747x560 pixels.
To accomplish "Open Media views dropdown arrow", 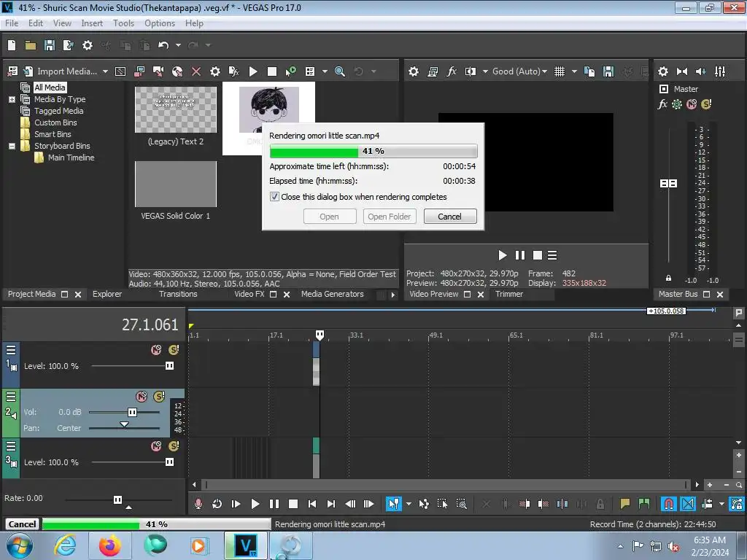I will tap(325, 71).
